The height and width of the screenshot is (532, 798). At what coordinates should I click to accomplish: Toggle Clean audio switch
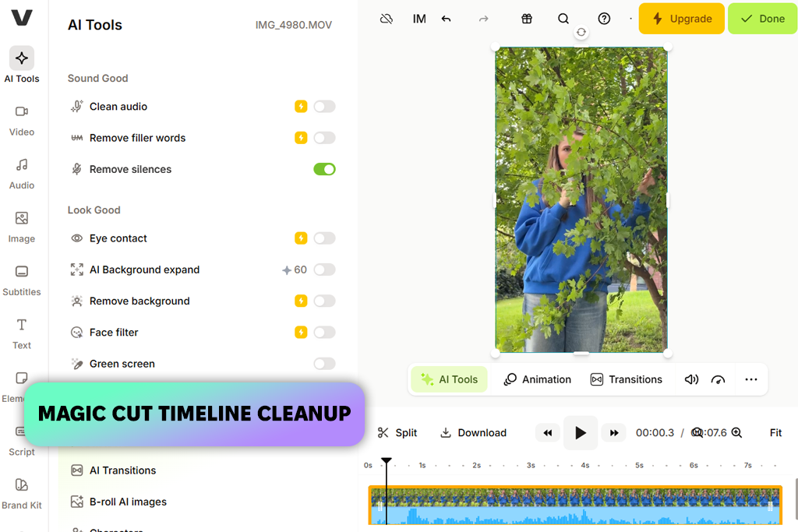324,107
